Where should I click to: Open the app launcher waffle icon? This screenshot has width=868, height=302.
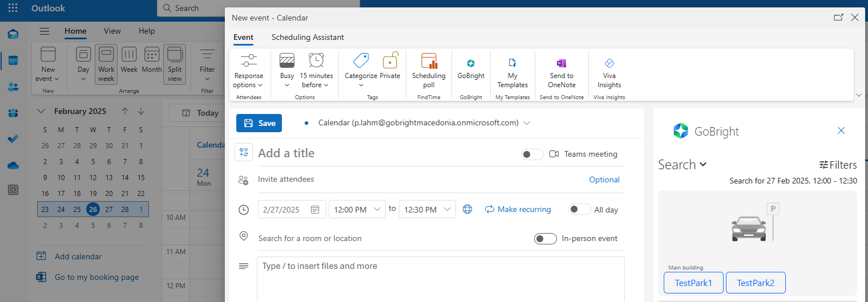[13, 8]
